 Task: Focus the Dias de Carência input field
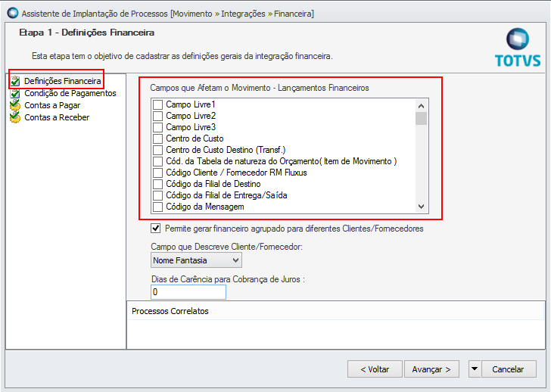pyautogui.click(x=188, y=292)
